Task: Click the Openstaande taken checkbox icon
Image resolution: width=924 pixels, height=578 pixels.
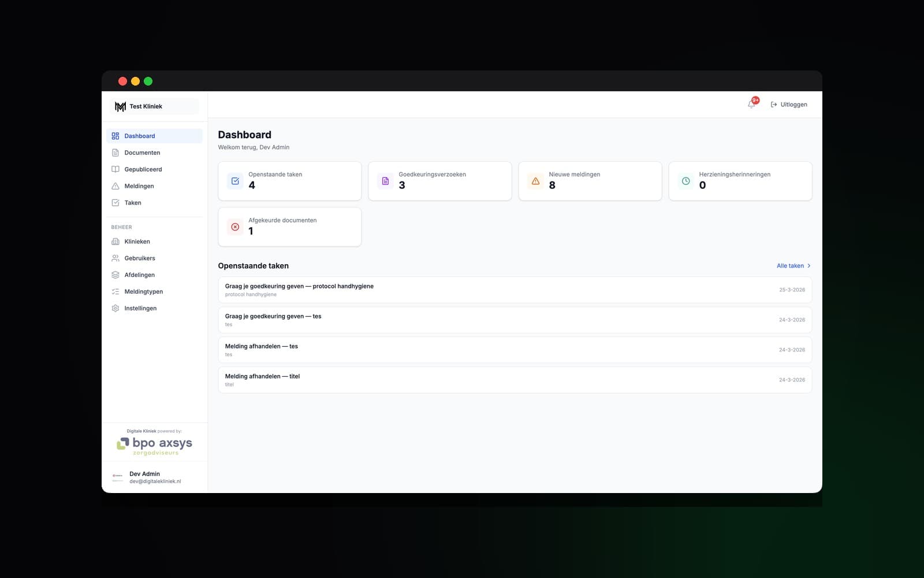Action: click(234, 180)
